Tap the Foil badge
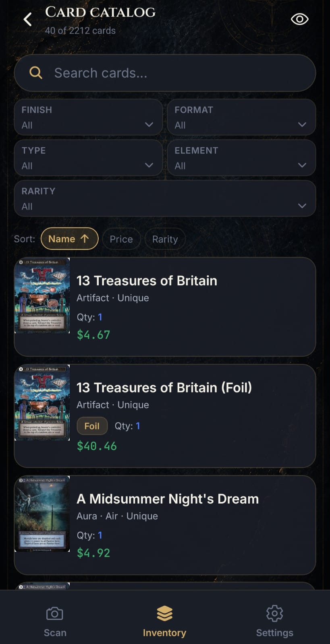 pyautogui.click(x=92, y=426)
